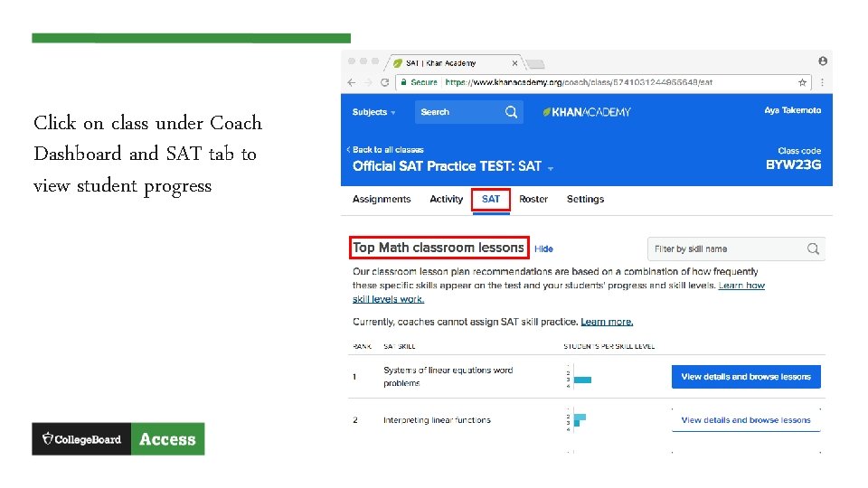
Task: Click skill level bar chart for rank 2
Action: [576, 420]
